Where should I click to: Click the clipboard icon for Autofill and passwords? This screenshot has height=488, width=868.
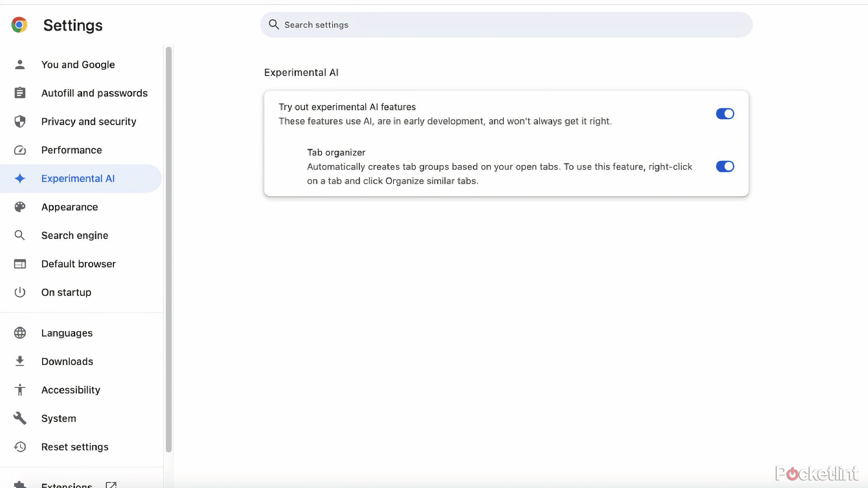click(x=20, y=93)
